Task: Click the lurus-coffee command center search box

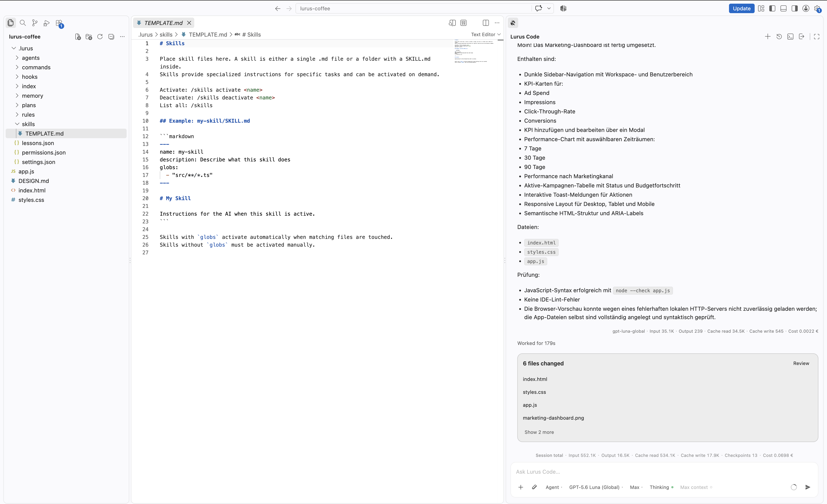Action: pyautogui.click(x=413, y=8)
